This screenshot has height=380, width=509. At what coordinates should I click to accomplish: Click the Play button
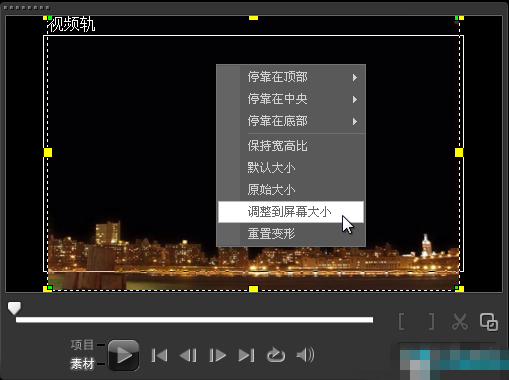coord(123,355)
